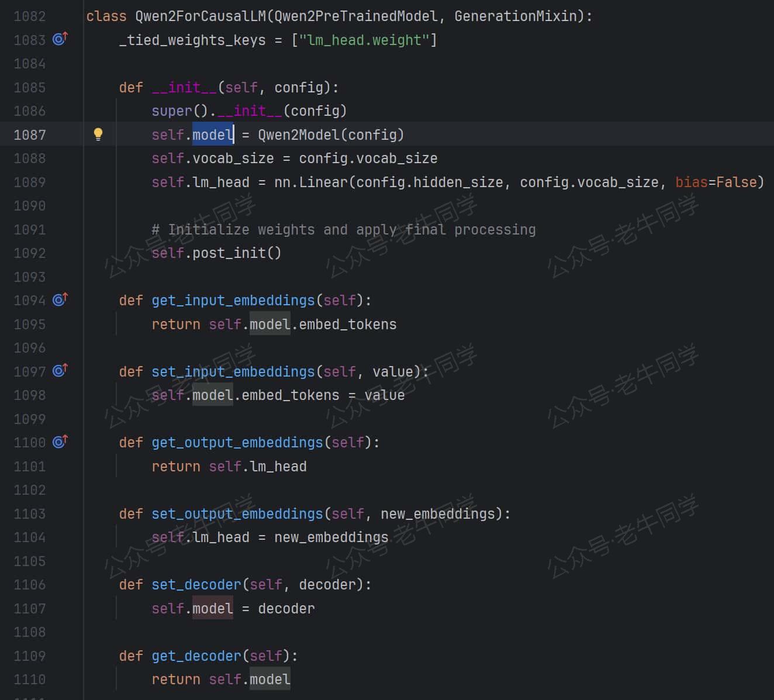The image size is (774, 700).
Task: Click line number 1085 in the gutter
Action: (29, 88)
